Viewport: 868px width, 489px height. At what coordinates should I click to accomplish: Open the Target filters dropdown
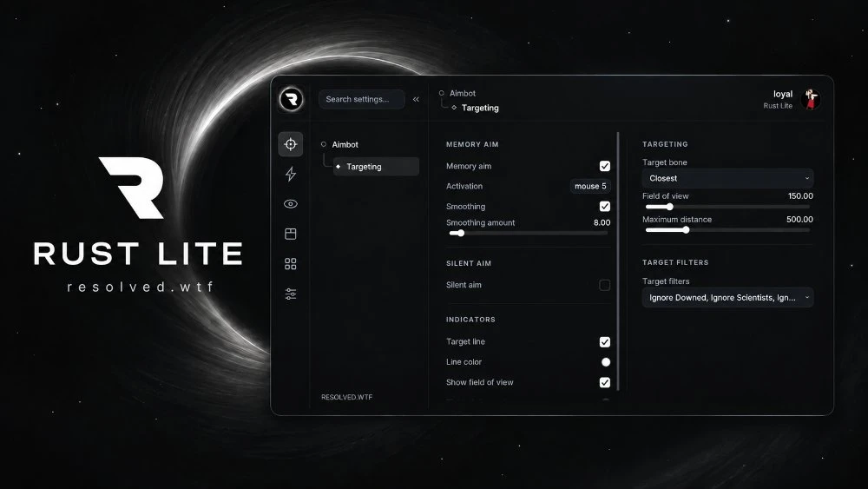728,298
